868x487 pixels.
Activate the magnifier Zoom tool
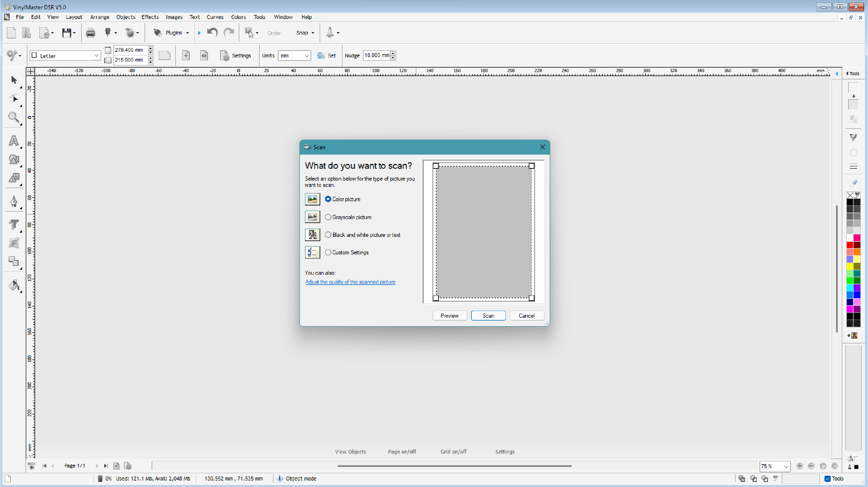pyautogui.click(x=14, y=117)
